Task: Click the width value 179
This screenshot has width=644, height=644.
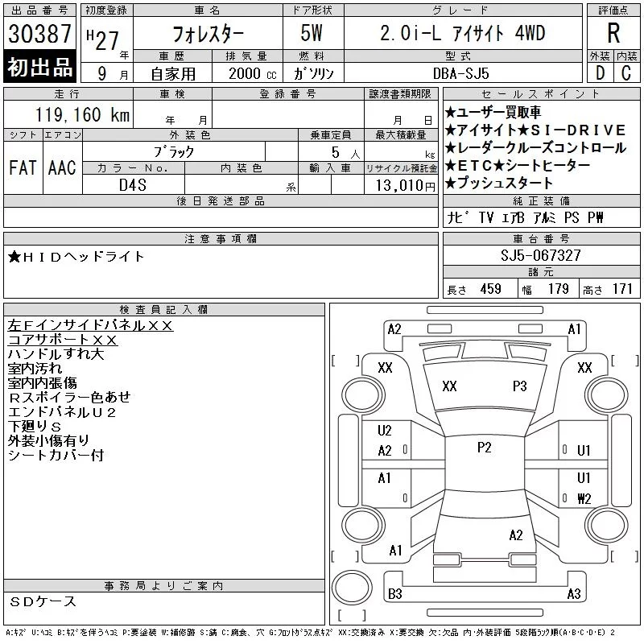Action: tap(558, 289)
